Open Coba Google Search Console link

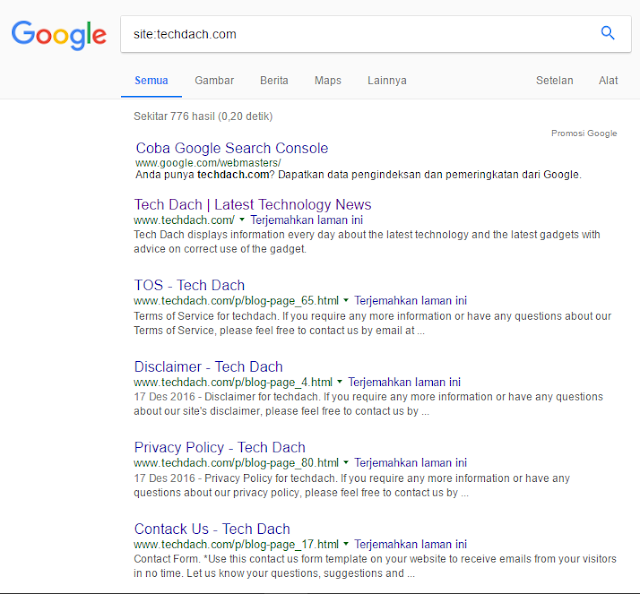[x=232, y=148]
